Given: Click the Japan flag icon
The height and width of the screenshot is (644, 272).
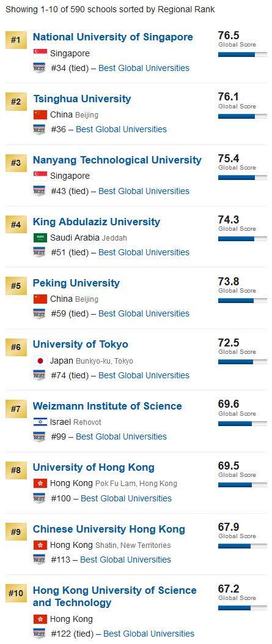Looking at the screenshot, I should 40,361.
